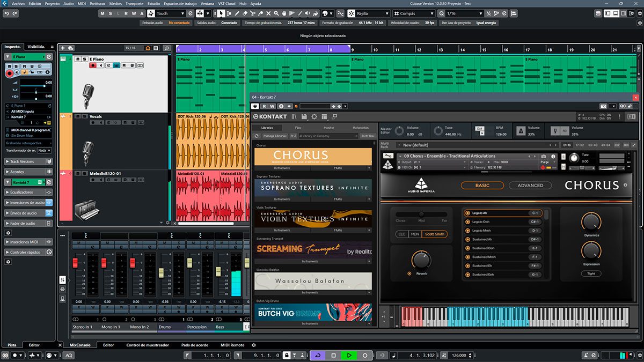
Task: Adjust the Reverb knob
Action: [421, 261]
